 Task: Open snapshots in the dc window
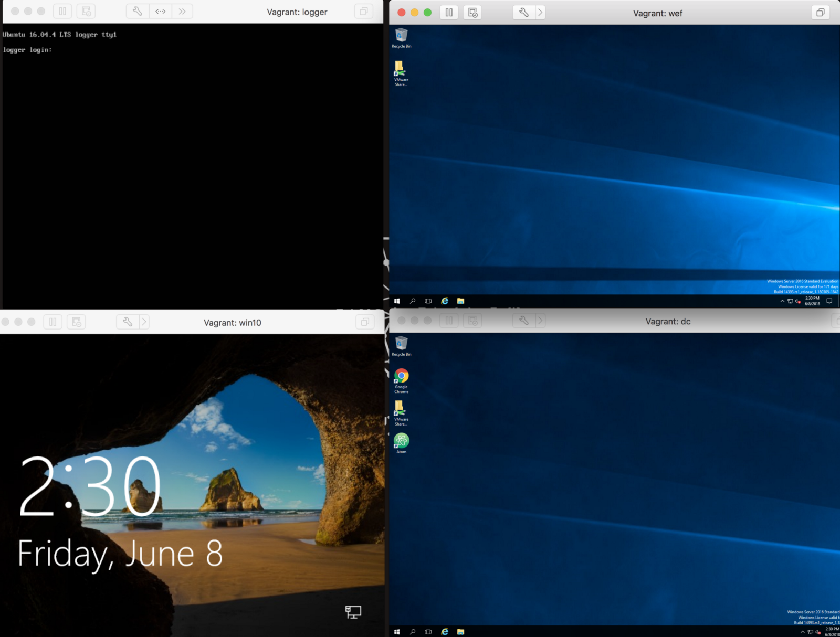[x=472, y=320]
